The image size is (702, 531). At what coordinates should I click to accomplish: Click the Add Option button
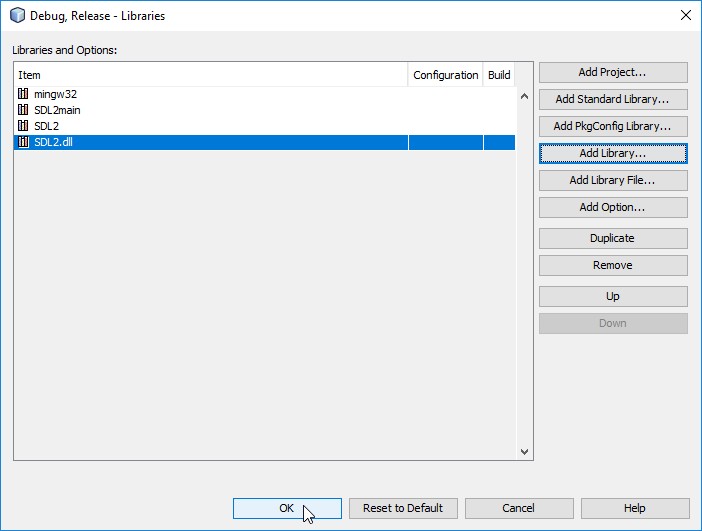(613, 207)
